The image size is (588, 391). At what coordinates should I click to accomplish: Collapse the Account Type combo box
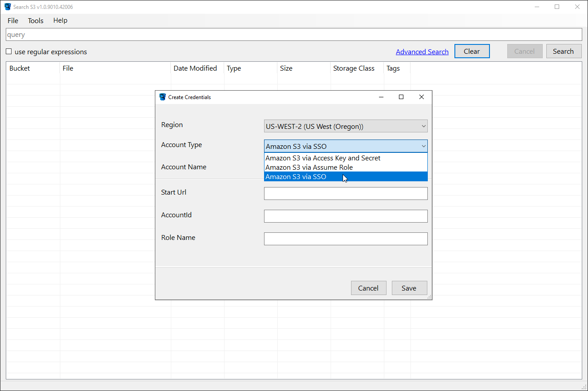pos(346,146)
